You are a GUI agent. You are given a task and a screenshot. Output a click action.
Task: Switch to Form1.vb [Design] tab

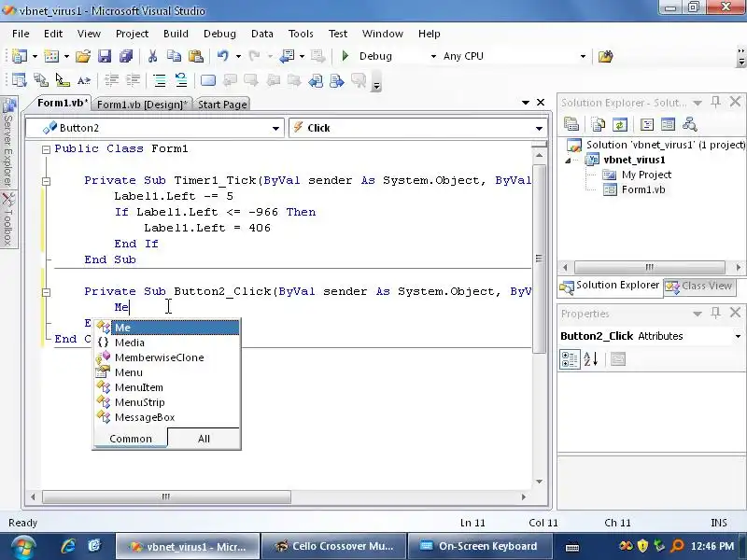tap(142, 105)
